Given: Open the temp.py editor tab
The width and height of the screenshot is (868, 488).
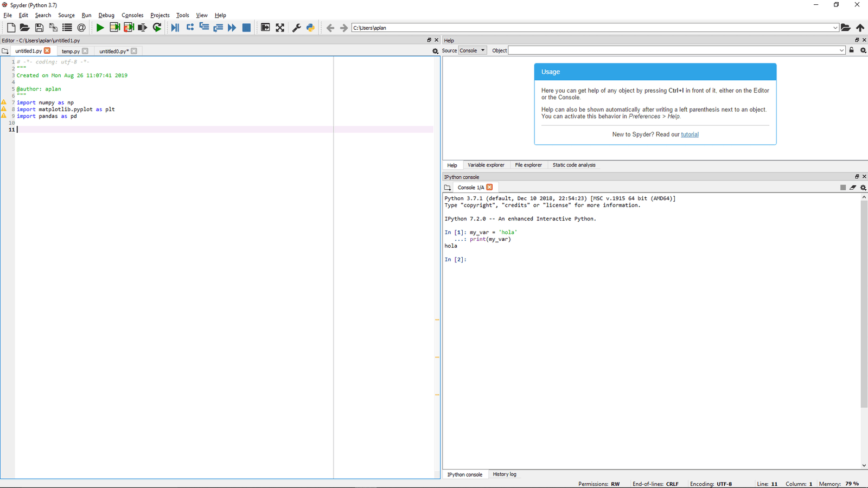Looking at the screenshot, I should 71,51.
